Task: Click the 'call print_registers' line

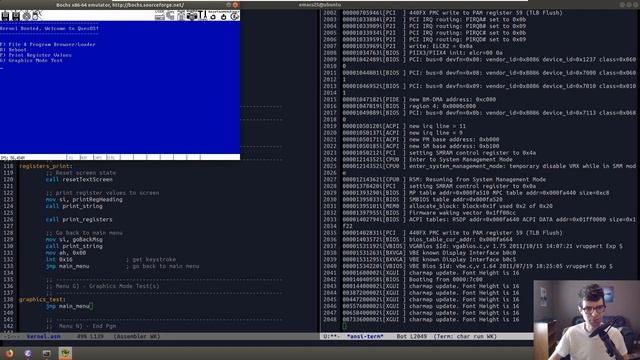Action: pos(79,220)
